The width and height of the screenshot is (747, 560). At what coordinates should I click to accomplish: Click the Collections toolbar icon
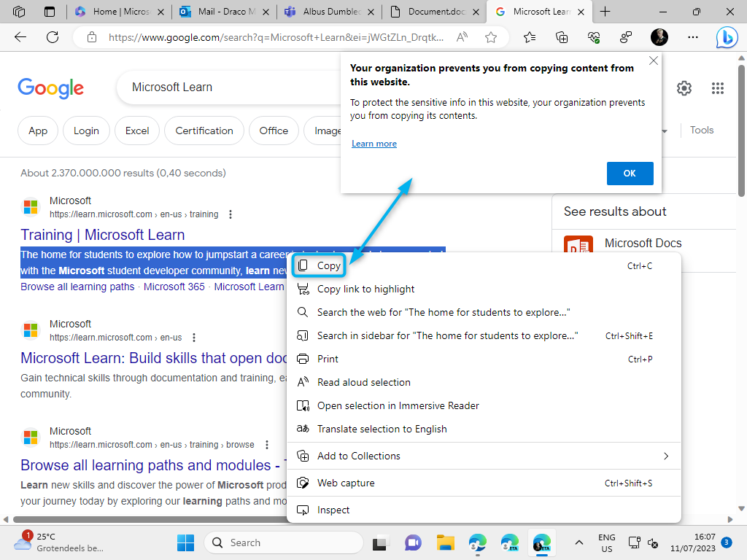tap(562, 37)
